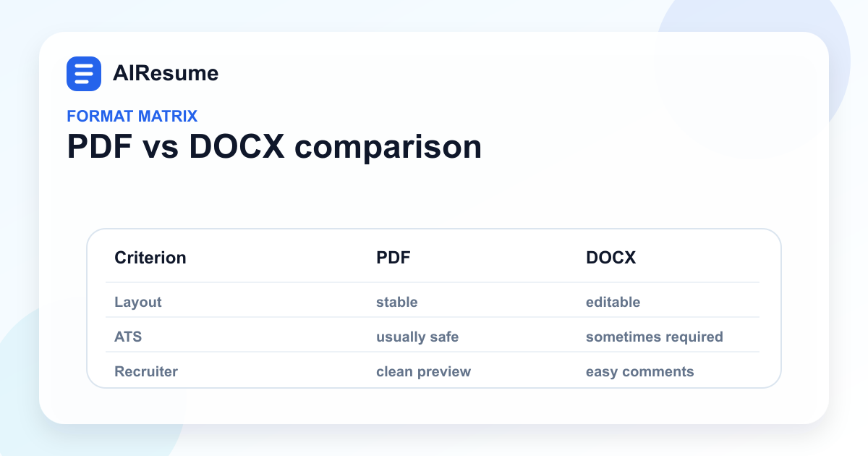Click the 'stable' cell

pos(397,302)
